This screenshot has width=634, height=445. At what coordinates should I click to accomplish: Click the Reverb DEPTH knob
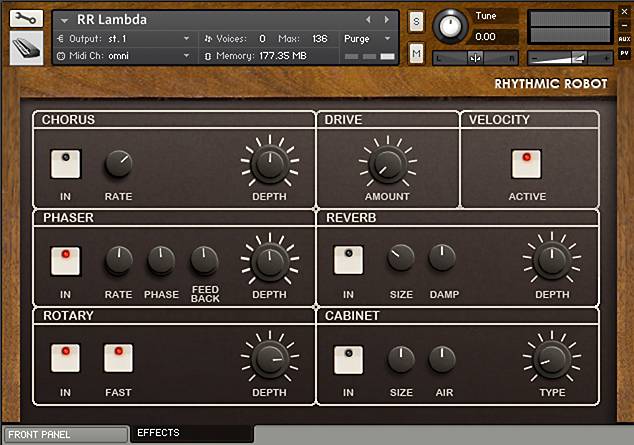click(552, 260)
